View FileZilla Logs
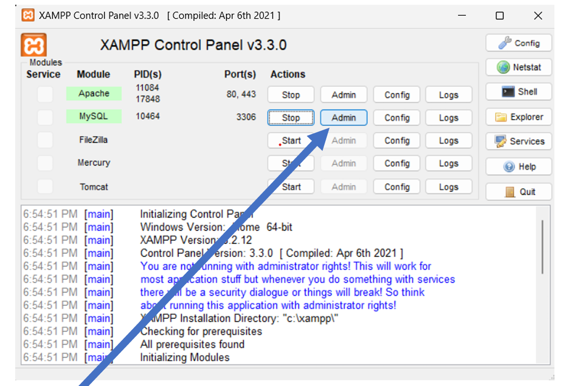588x386 pixels. [x=448, y=141]
